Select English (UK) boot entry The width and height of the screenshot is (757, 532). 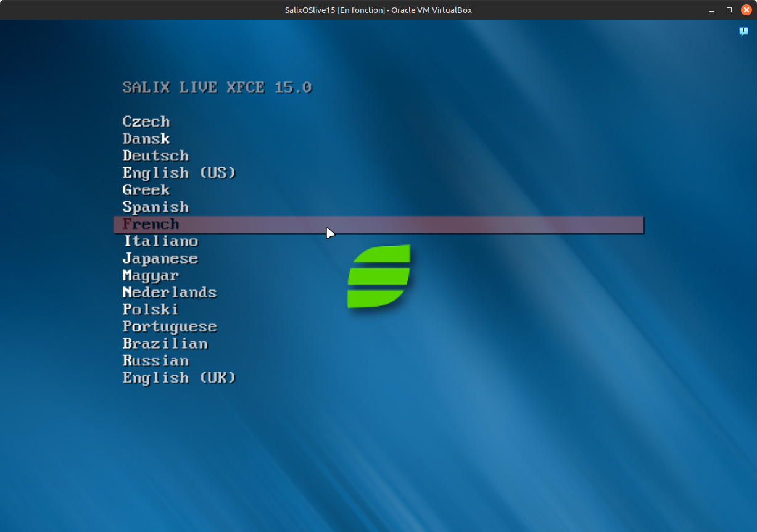[179, 378]
